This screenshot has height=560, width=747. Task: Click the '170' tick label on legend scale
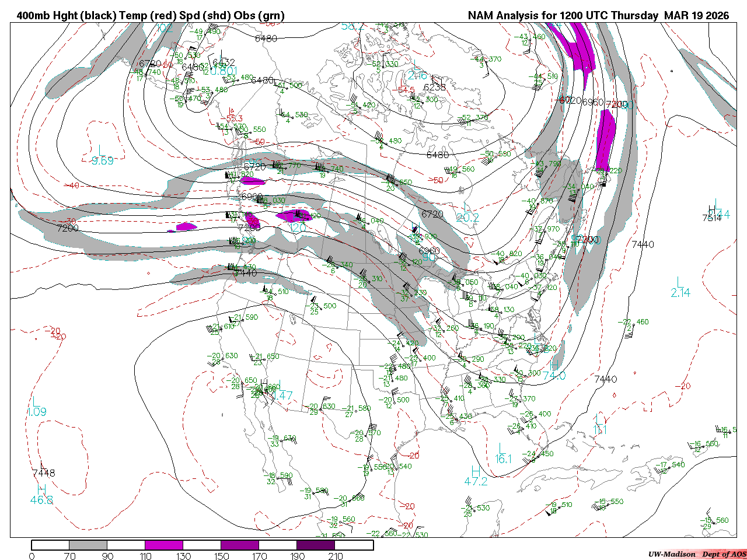[259, 556]
